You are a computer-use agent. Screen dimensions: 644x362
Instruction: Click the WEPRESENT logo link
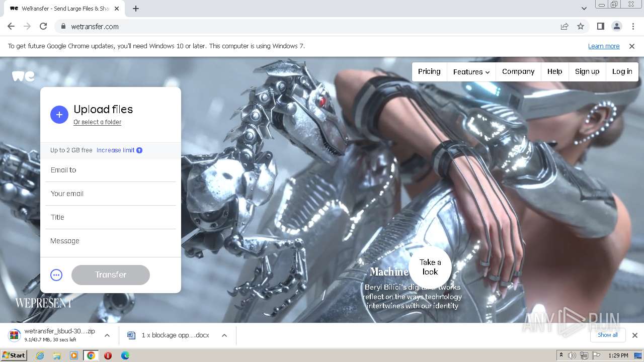[44, 303]
